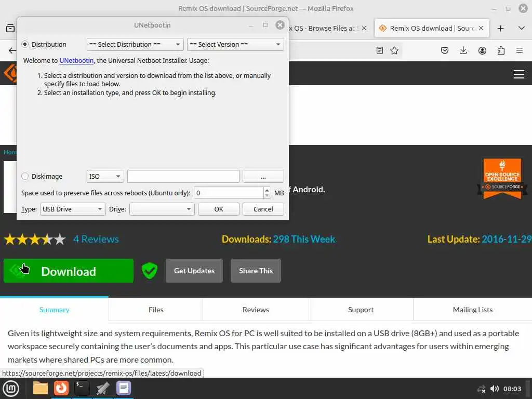
Task: Bookmark this page with star icon
Action: [x=394, y=50]
